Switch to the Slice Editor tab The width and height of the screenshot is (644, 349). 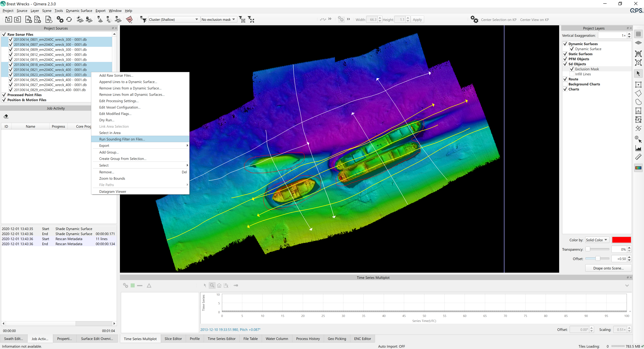173,339
